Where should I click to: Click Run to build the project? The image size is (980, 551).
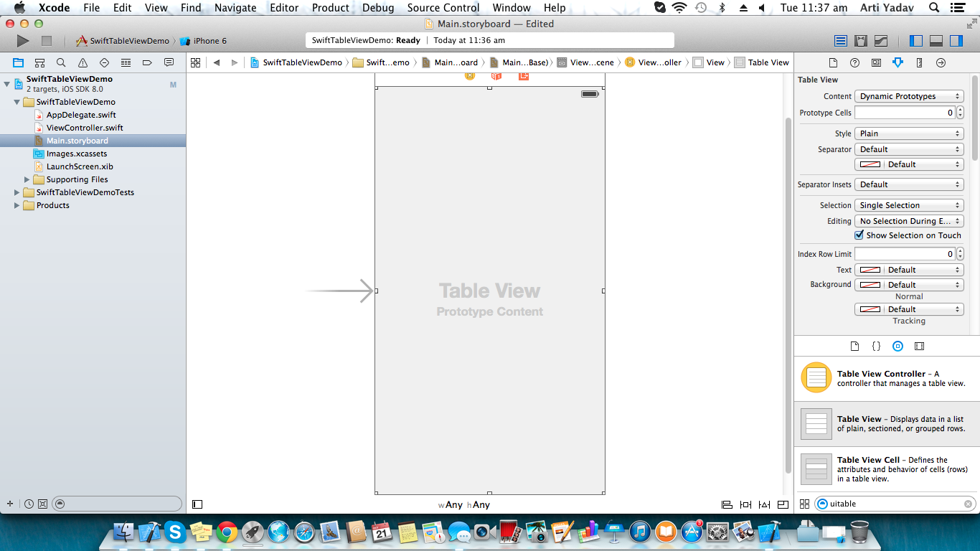pos(22,41)
